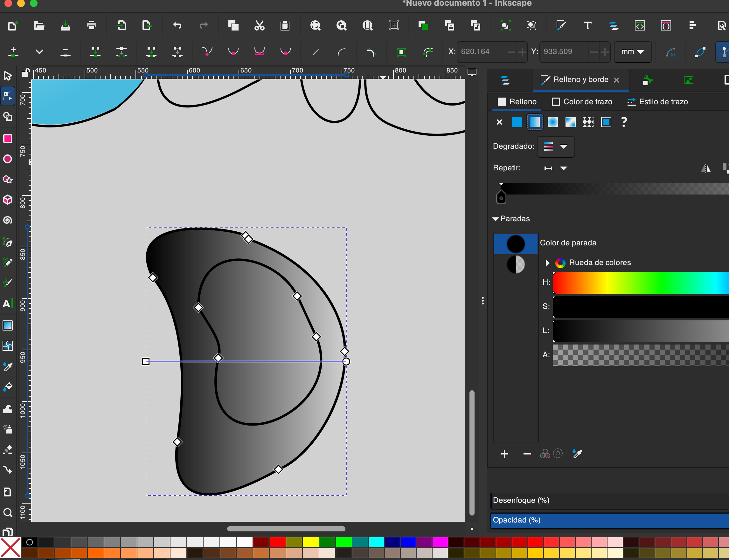Open the Repetir repeat mode dropdown

tap(556, 168)
